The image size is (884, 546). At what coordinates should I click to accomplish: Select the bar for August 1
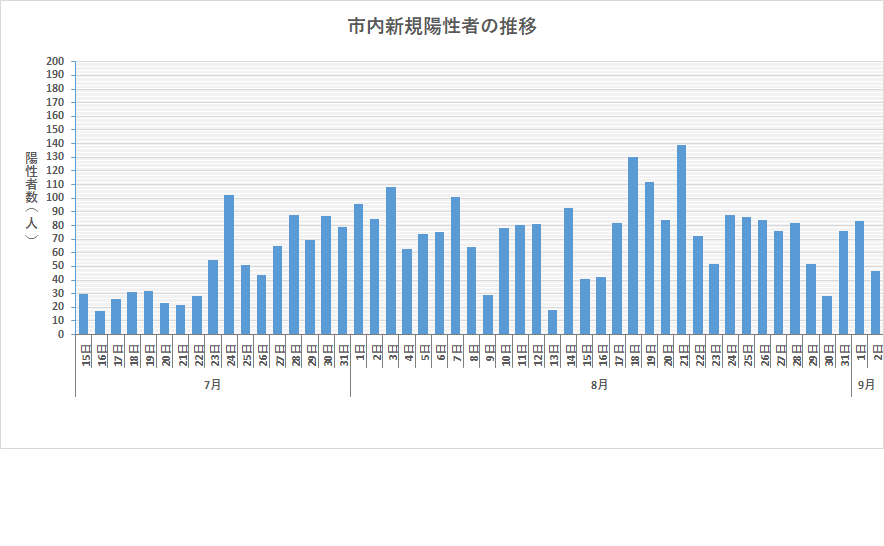(x=359, y=269)
